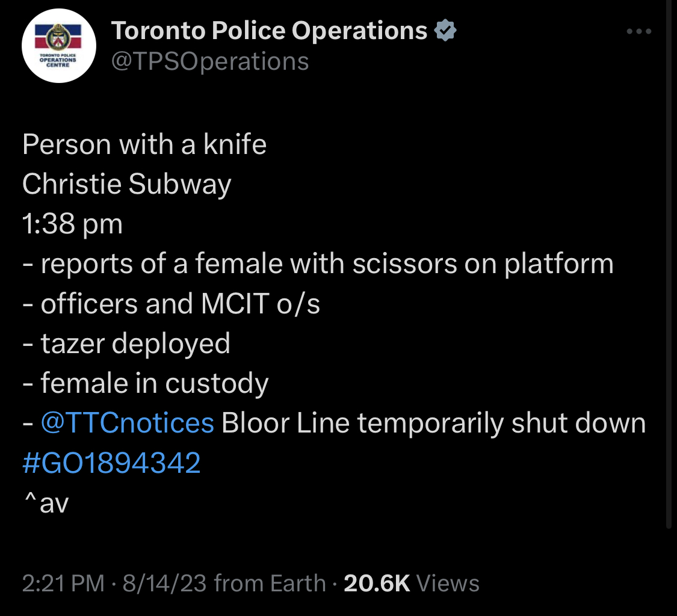Open the @TPSOperations handle link
Image resolution: width=677 pixels, height=616 pixels.
click(x=210, y=61)
